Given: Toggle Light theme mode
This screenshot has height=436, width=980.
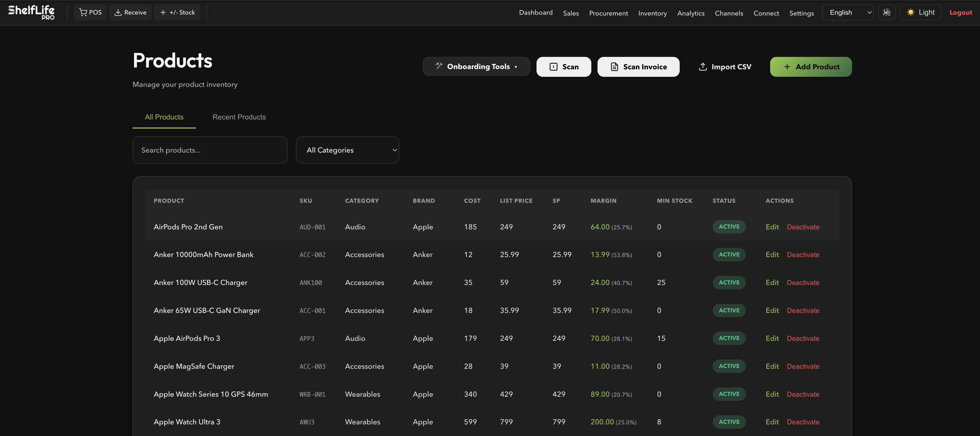Looking at the screenshot, I should [920, 12].
